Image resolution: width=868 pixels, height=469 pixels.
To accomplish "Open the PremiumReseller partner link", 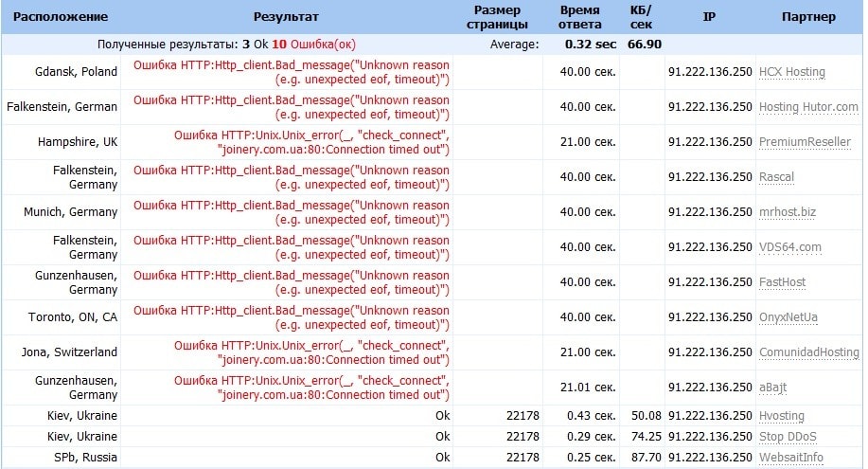I will click(x=805, y=142).
